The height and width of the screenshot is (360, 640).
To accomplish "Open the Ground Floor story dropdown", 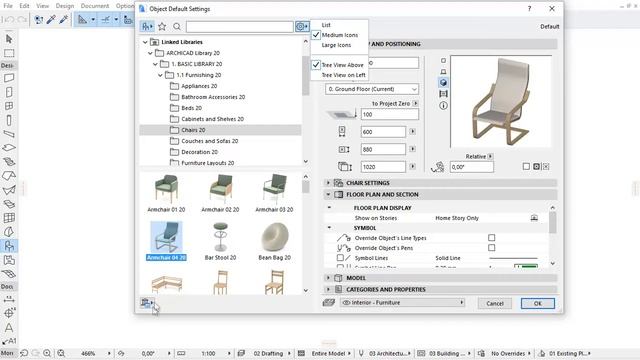I will coord(372,89).
